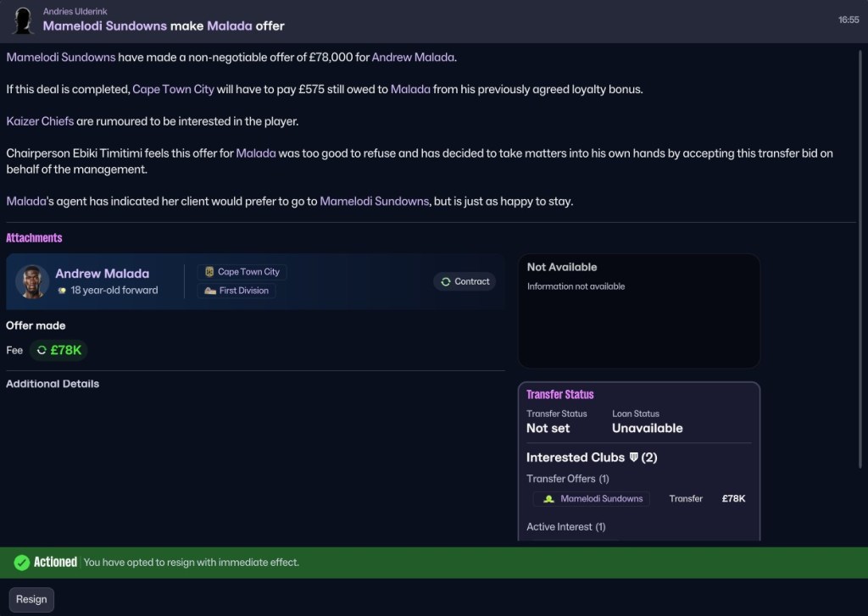Open Mamelodi Sundowns link in the message title
The image size is (868, 616).
pos(104,26)
